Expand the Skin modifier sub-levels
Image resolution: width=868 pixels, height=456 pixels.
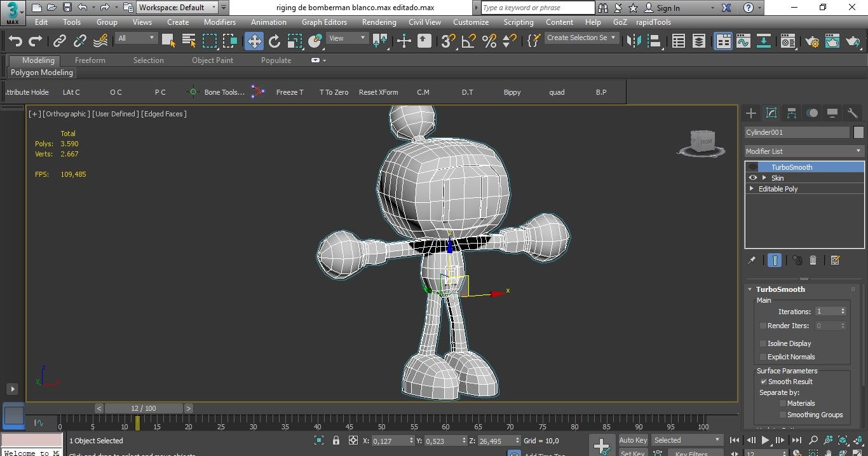click(x=764, y=178)
